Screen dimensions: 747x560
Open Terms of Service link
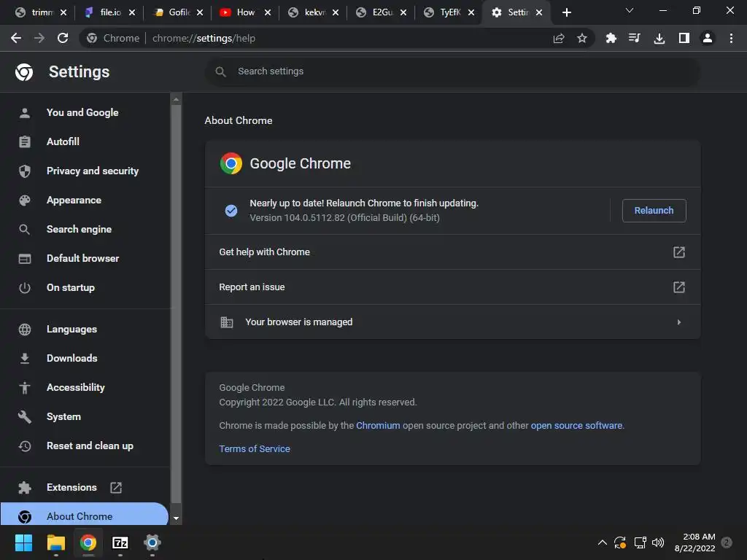point(255,448)
